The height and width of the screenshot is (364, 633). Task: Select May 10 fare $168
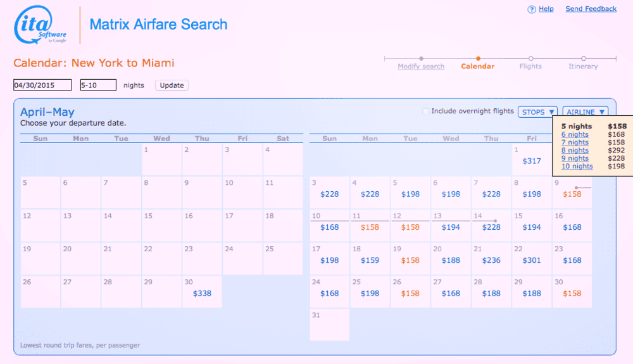pos(329,227)
